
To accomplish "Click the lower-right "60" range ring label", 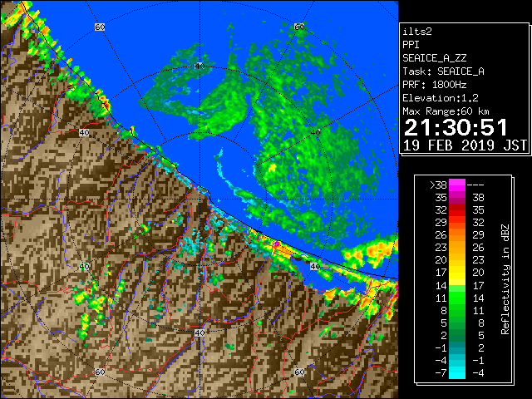I will 299,372.
